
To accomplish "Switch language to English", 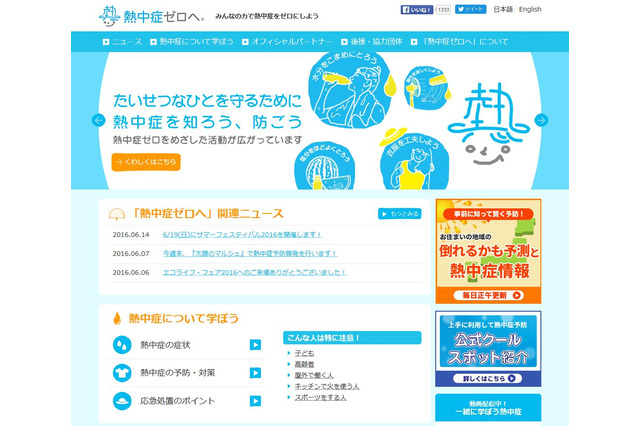I will (530, 9).
